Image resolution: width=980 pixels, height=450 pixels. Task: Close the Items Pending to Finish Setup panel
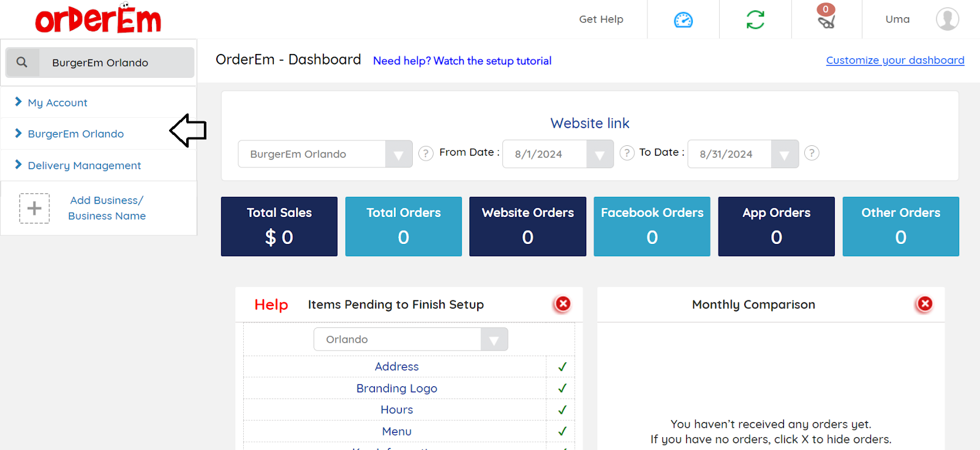(x=562, y=304)
